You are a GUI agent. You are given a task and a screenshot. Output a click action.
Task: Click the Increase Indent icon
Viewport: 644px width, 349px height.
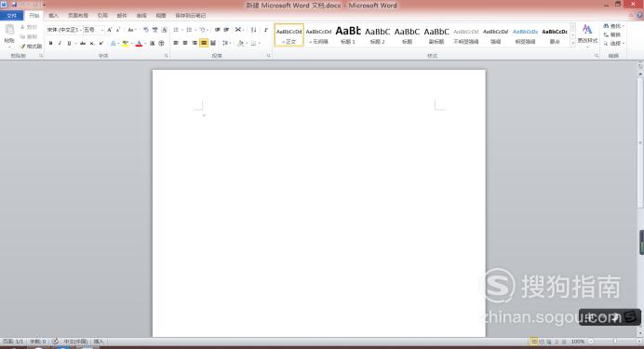tap(226, 30)
